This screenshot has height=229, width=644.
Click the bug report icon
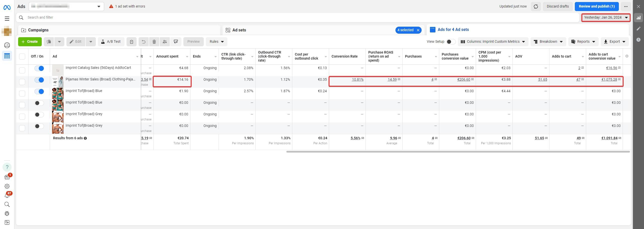(x=7, y=213)
